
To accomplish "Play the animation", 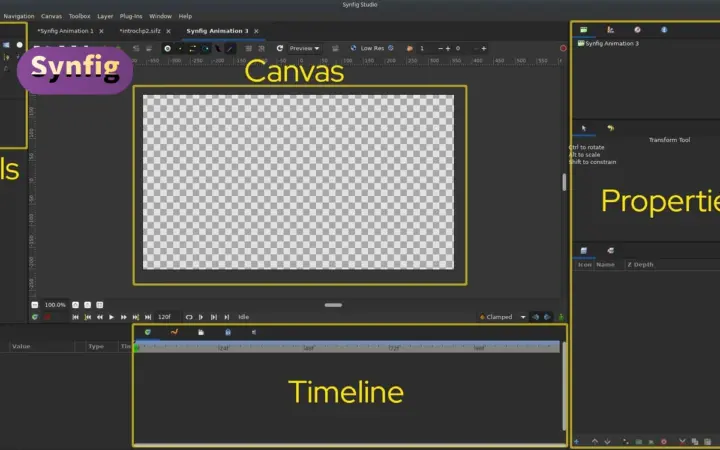I will point(111,317).
